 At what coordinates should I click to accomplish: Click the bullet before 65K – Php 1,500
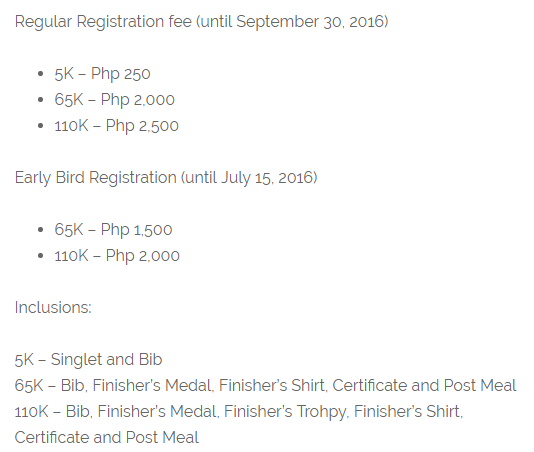coord(41,230)
